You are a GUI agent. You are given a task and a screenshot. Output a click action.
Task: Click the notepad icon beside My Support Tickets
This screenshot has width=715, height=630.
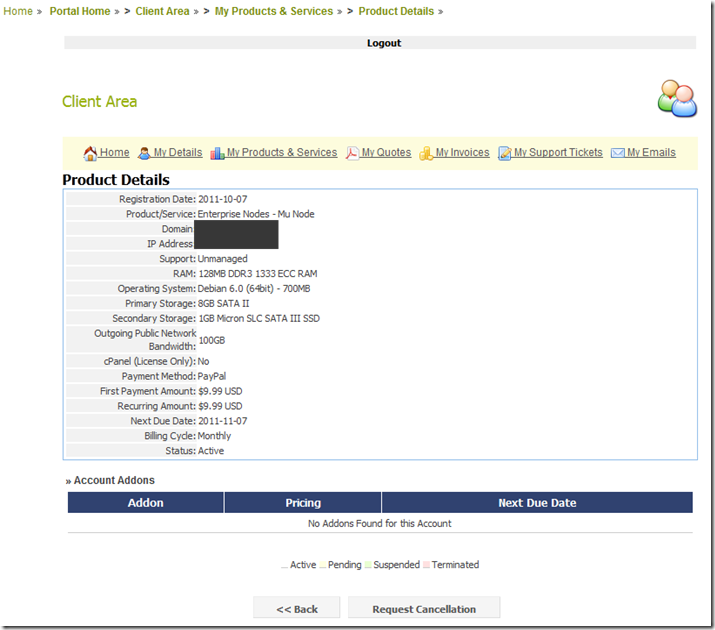[504, 153]
